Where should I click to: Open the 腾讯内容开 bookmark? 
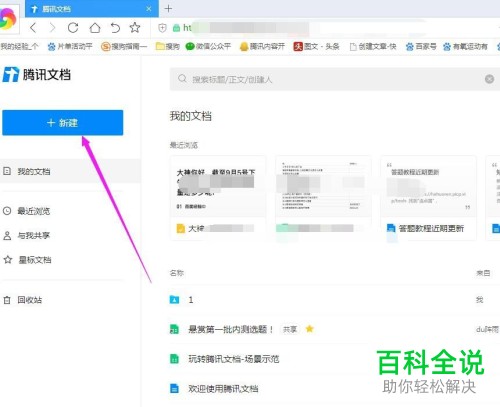click(262, 46)
